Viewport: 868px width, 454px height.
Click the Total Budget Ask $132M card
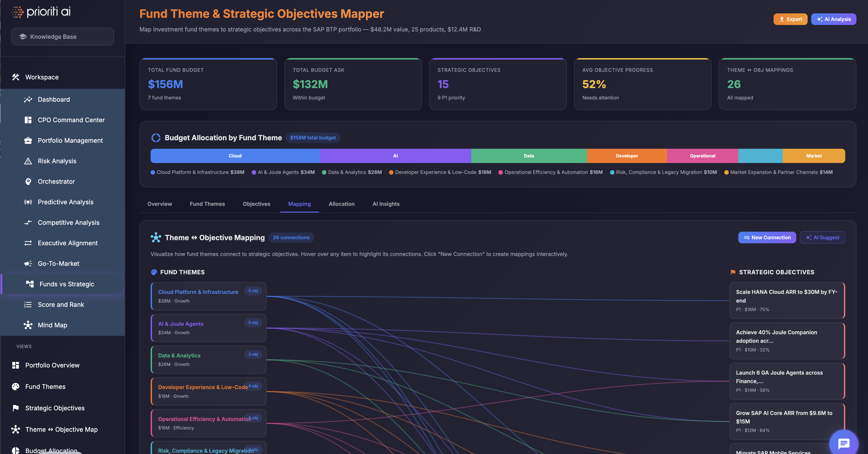coord(353,84)
